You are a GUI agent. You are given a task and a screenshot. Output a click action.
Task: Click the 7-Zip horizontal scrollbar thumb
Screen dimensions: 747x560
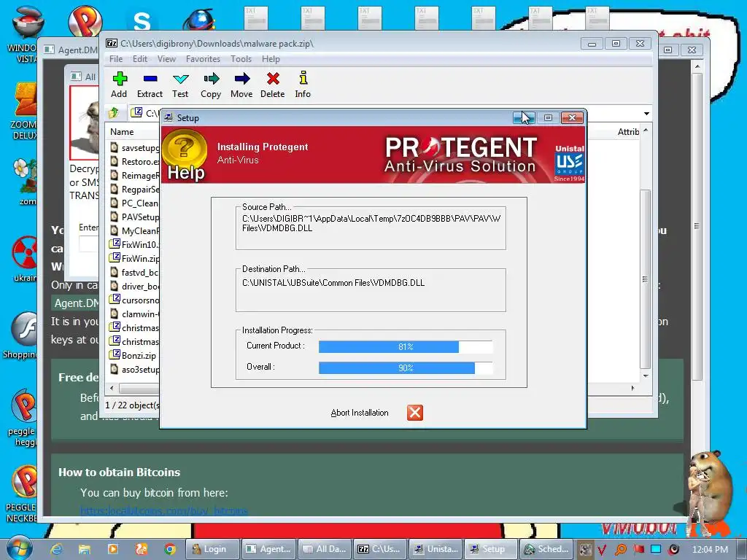click(x=139, y=389)
